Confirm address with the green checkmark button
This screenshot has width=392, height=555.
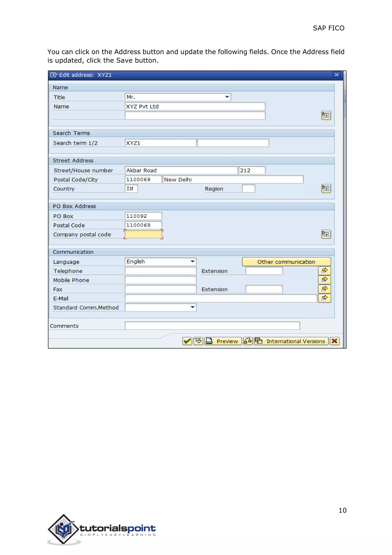(x=187, y=341)
